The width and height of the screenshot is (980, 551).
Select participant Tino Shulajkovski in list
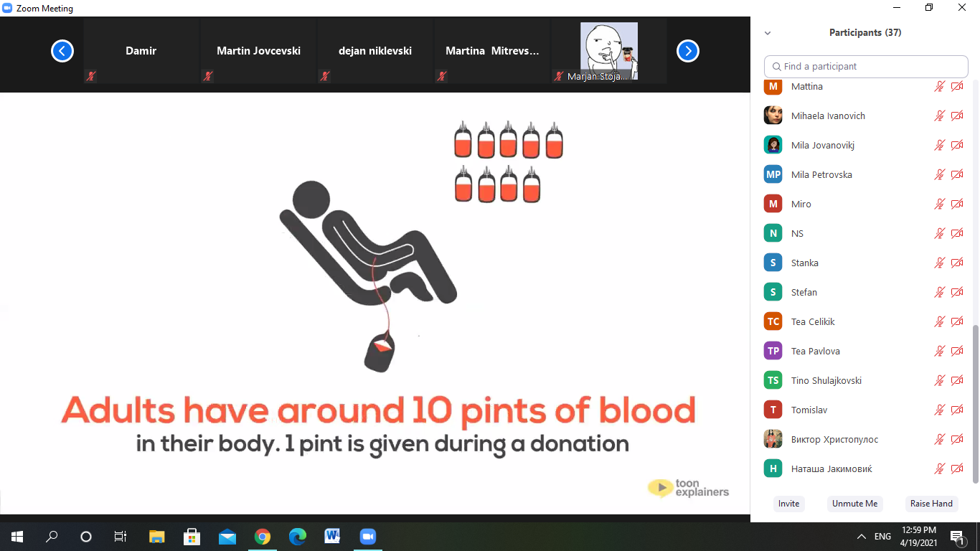click(x=826, y=381)
